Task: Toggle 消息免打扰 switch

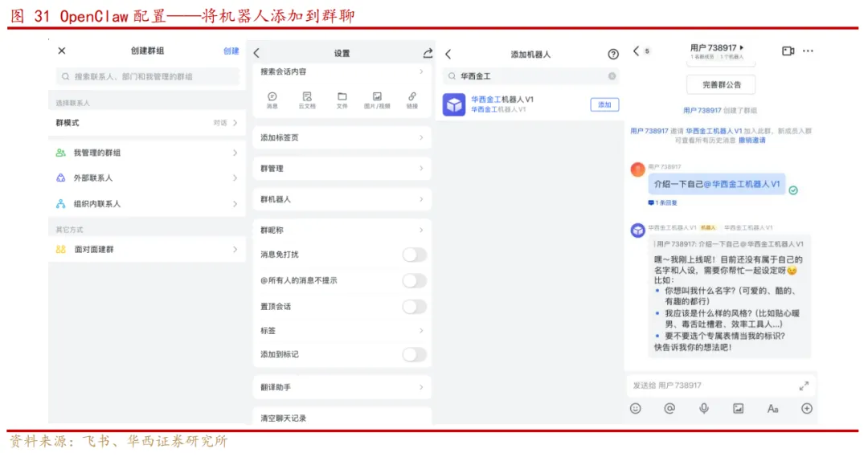Action: pyautogui.click(x=415, y=255)
